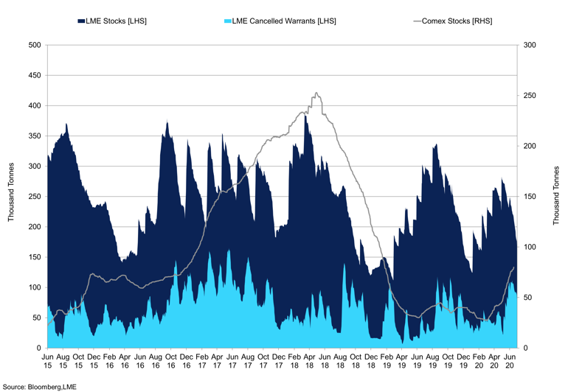Click the 500 tick on the left axis
The width and height of the screenshot is (568, 392).
pos(32,45)
